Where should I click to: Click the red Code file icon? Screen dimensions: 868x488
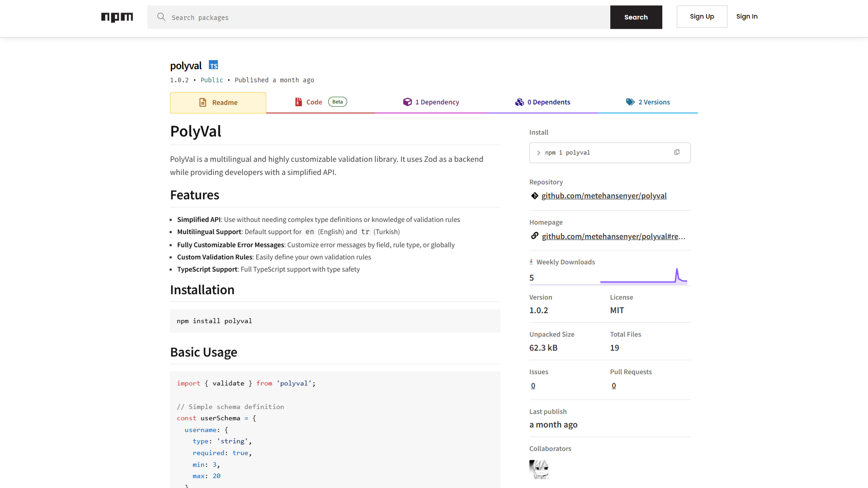(298, 102)
